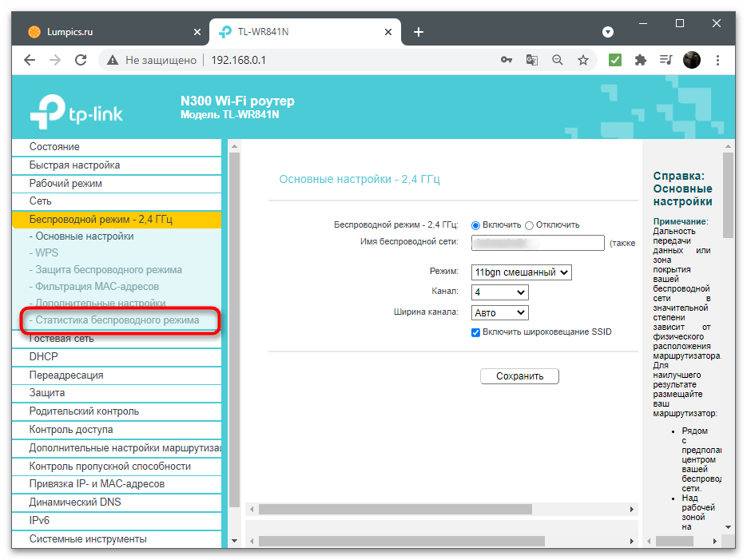747x560 pixels.
Task: Open Дополнительные настройки маршрутизации menu
Action: [x=117, y=448]
